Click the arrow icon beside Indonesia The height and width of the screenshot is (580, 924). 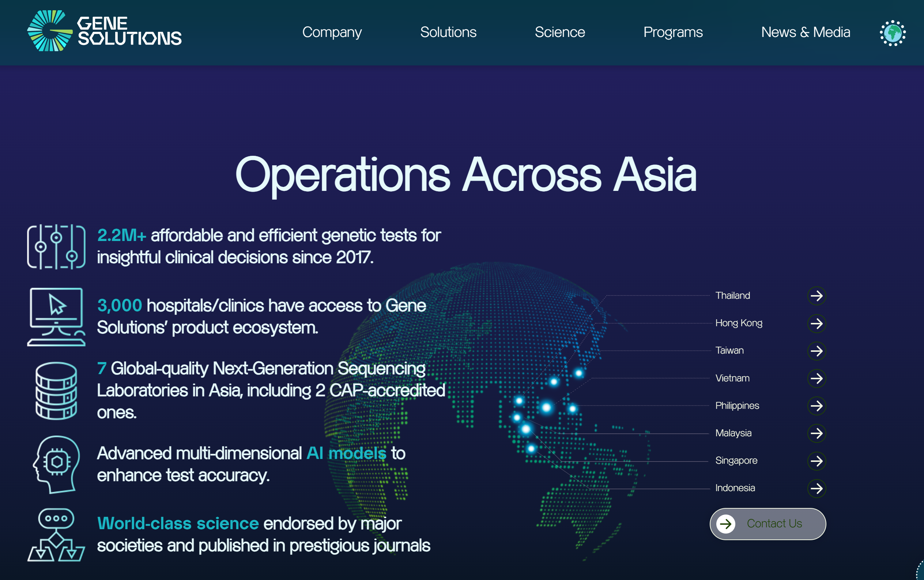click(816, 488)
